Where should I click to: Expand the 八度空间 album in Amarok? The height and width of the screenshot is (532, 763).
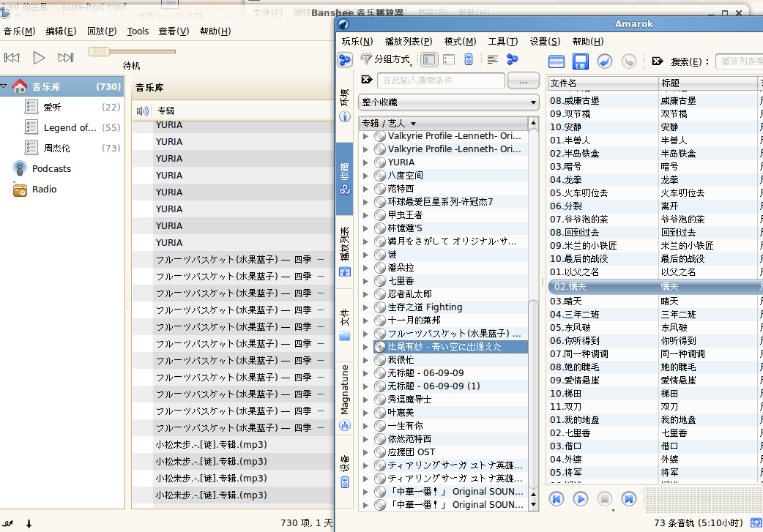click(x=365, y=176)
